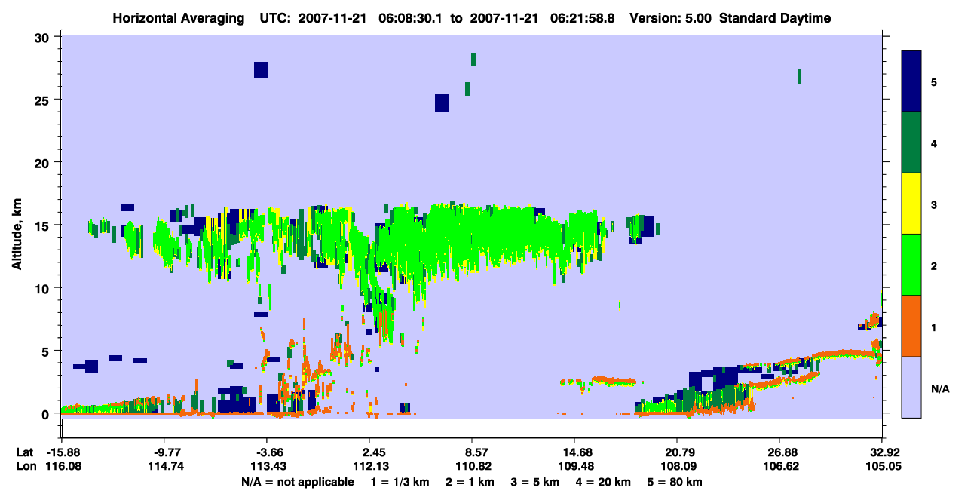Click the lavender N/A color swatch

[911, 387]
